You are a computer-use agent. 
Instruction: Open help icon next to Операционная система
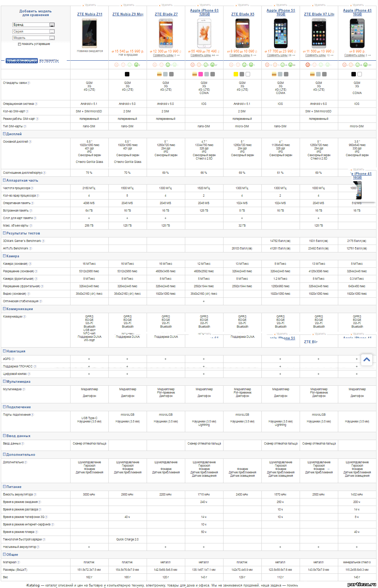click(x=36, y=104)
